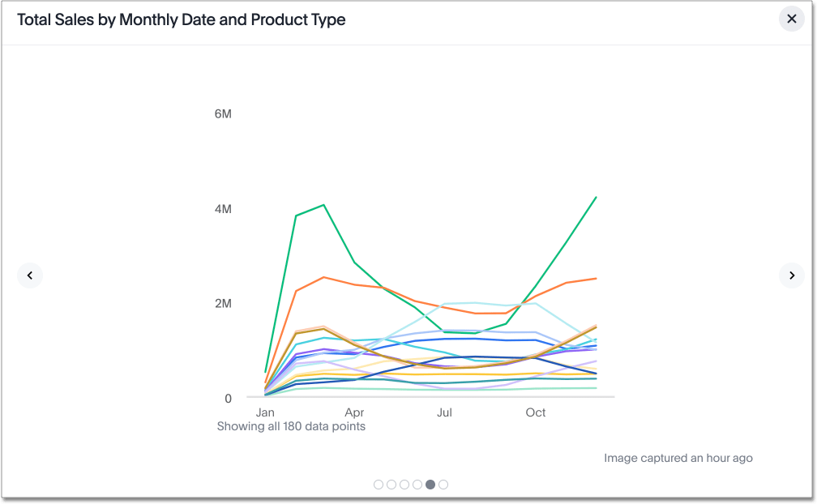Go to the previous chart using left arrow
Viewport: 817px width, 504px height.
[30, 275]
